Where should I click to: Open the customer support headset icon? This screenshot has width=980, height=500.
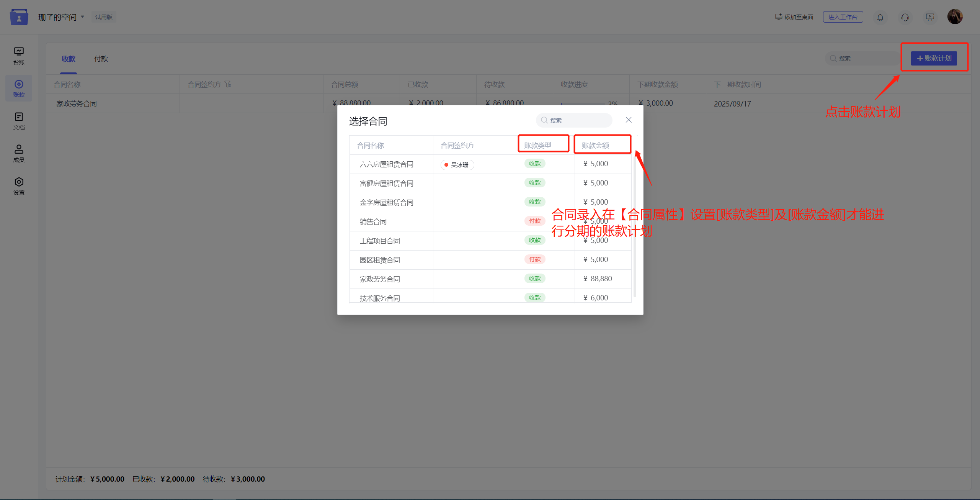click(905, 17)
